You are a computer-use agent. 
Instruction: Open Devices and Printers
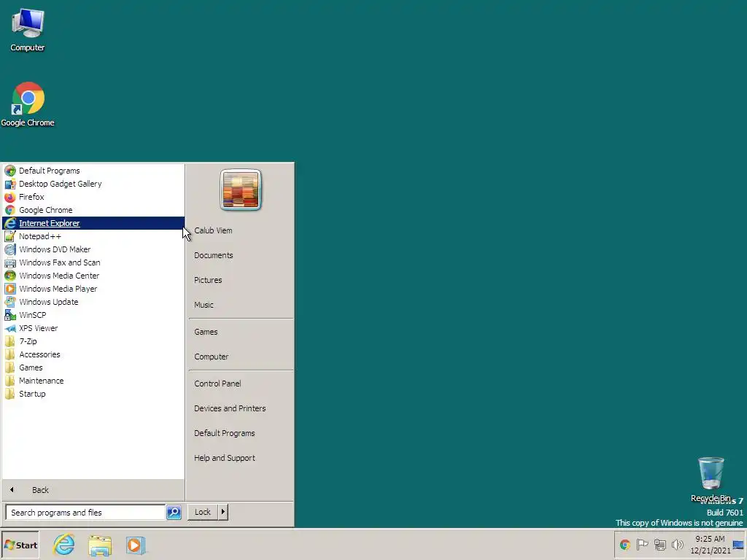pyautogui.click(x=241, y=408)
